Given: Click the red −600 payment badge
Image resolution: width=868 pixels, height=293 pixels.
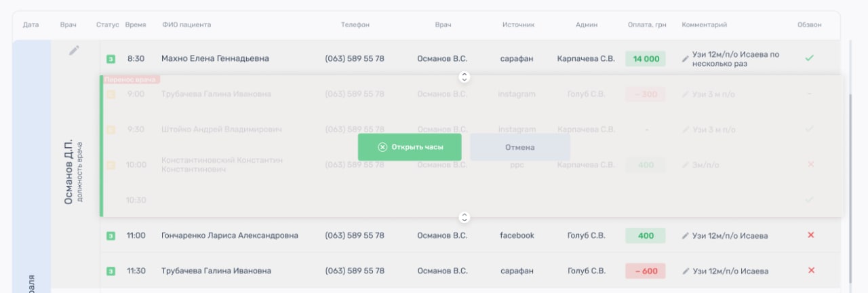Looking at the screenshot, I should tap(646, 271).
